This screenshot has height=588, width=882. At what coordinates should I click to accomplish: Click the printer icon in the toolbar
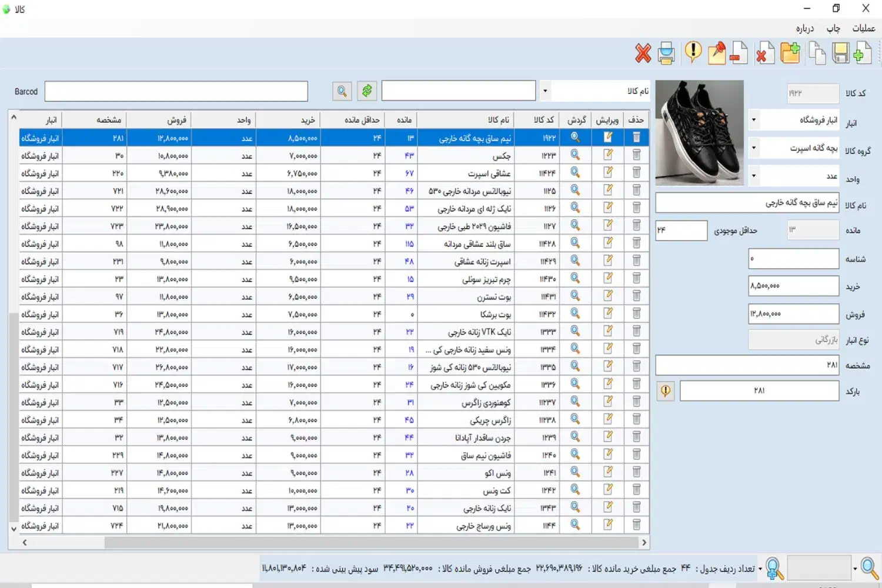pos(666,54)
